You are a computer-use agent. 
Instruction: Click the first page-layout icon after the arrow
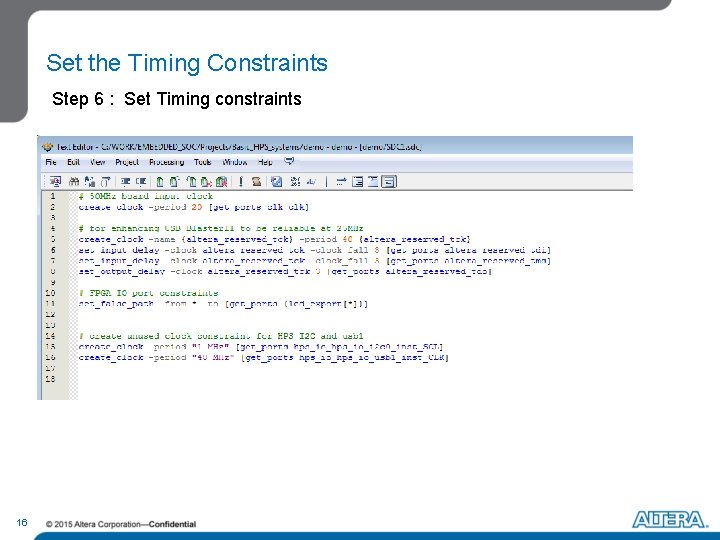click(x=357, y=181)
